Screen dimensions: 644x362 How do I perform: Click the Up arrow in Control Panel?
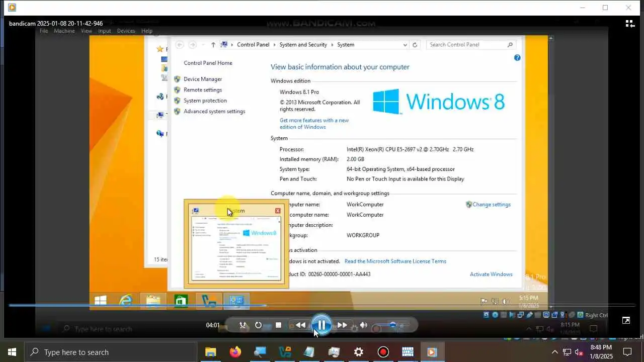click(x=213, y=45)
